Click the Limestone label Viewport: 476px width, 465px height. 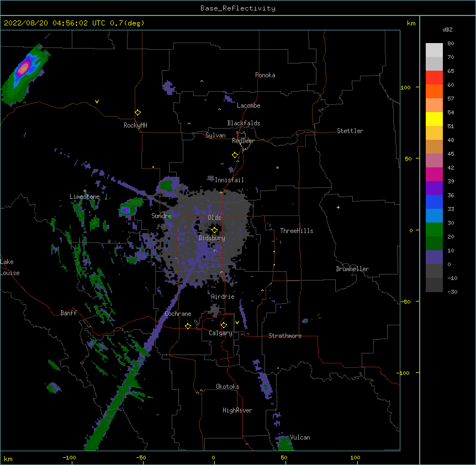coord(84,197)
